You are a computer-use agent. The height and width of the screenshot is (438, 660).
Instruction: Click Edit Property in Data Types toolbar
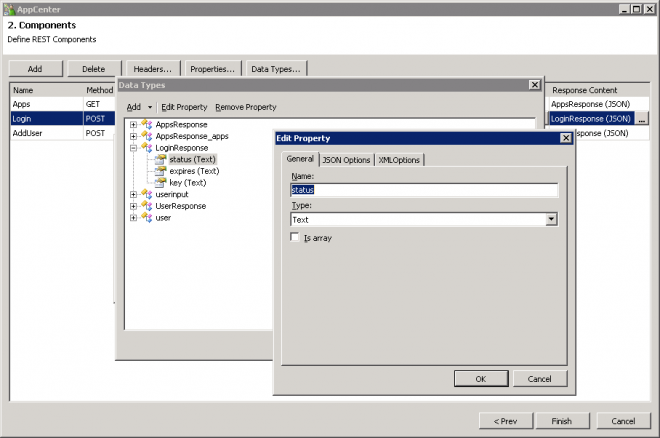(184, 107)
